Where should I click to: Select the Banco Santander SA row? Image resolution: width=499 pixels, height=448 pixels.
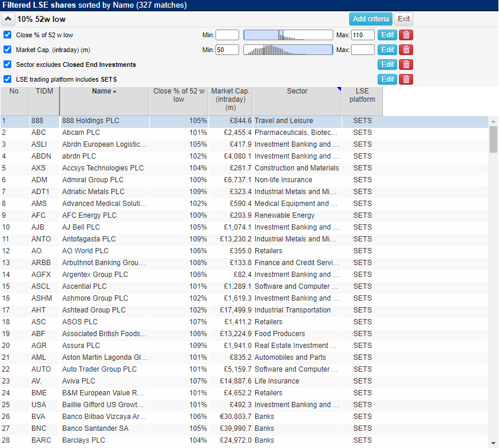click(244, 428)
